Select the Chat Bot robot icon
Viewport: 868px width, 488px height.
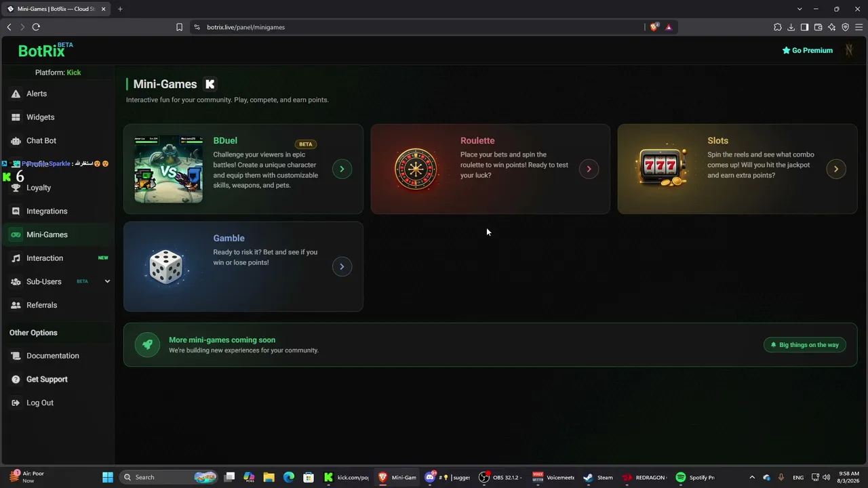(16, 141)
